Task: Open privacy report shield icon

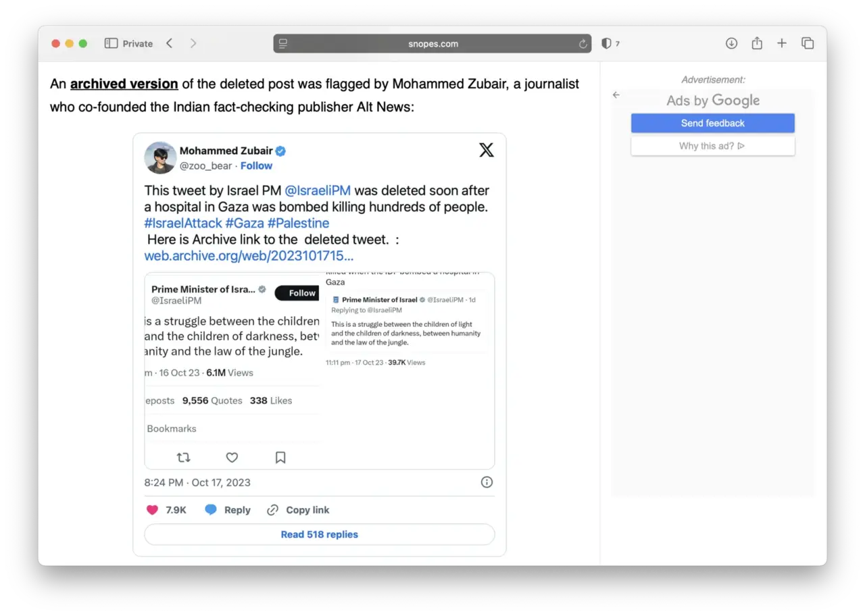Action: [x=606, y=43]
